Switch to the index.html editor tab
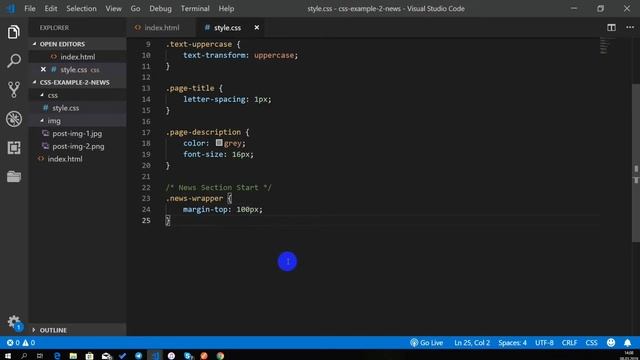 (x=161, y=28)
